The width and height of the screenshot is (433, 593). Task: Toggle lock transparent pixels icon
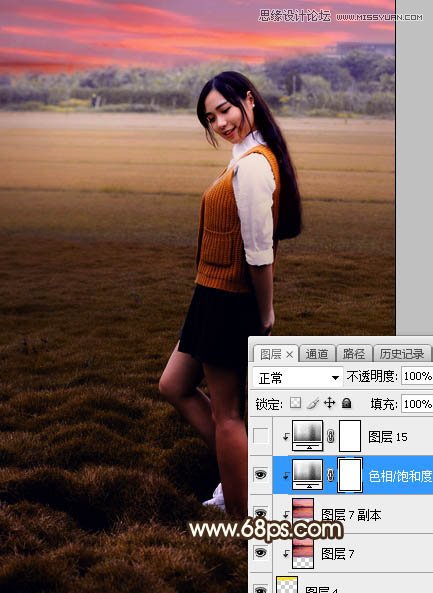tap(295, 403)
